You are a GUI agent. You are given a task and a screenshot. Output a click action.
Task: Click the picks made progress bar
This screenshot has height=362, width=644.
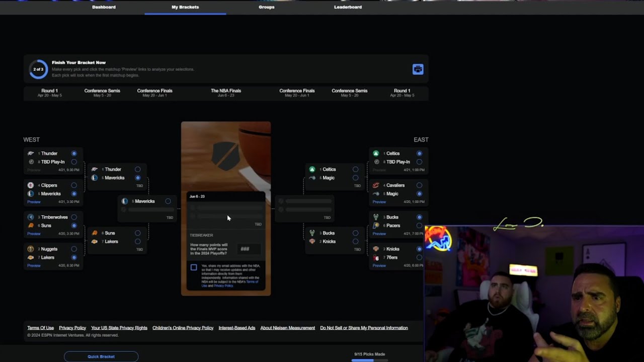click(x=369, y=360)
